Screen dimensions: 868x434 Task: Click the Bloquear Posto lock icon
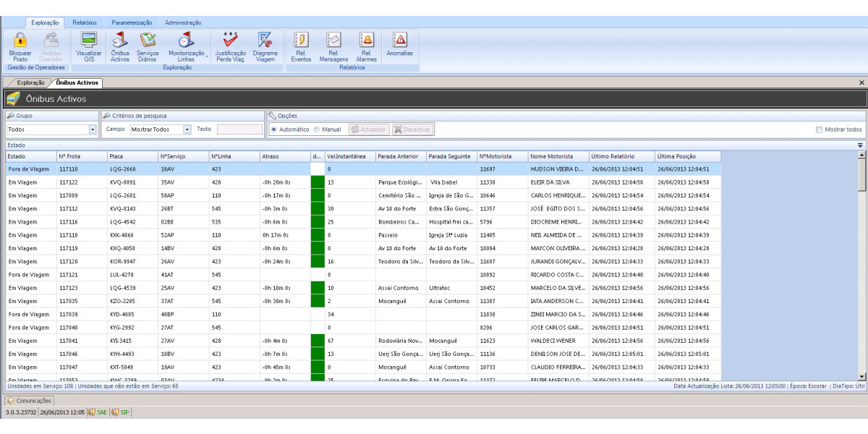click(20, 41)
